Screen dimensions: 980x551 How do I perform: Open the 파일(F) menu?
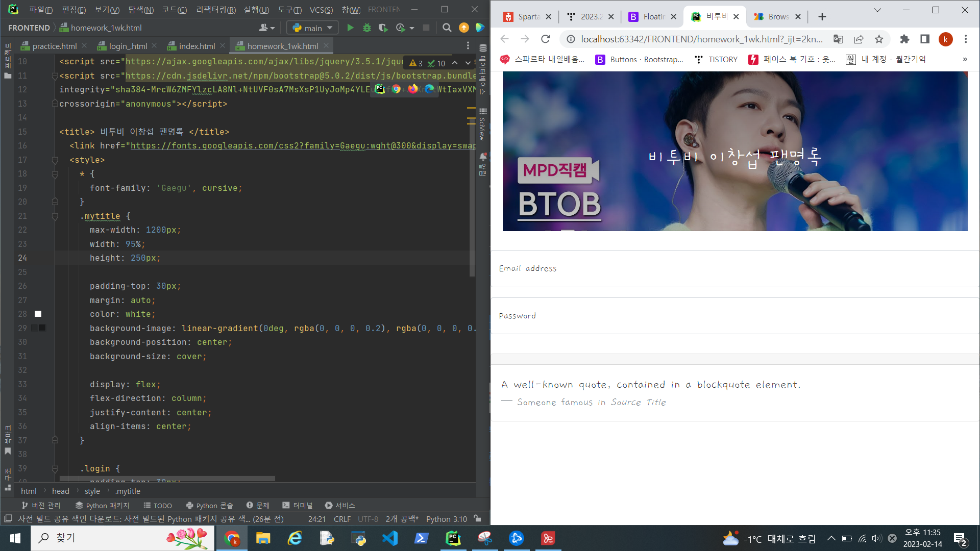click(41, 9)
